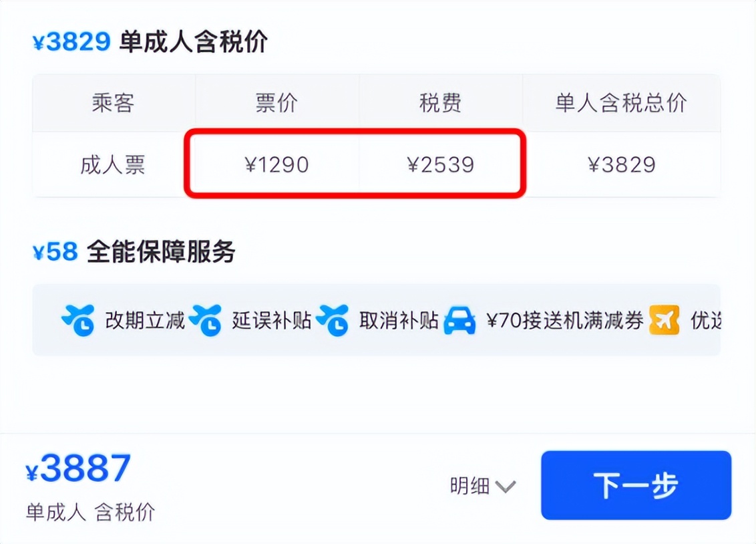Click the 延误补贴 plane-clock icon
This screenshot has height=544, width=756.
tap(205, 321)
